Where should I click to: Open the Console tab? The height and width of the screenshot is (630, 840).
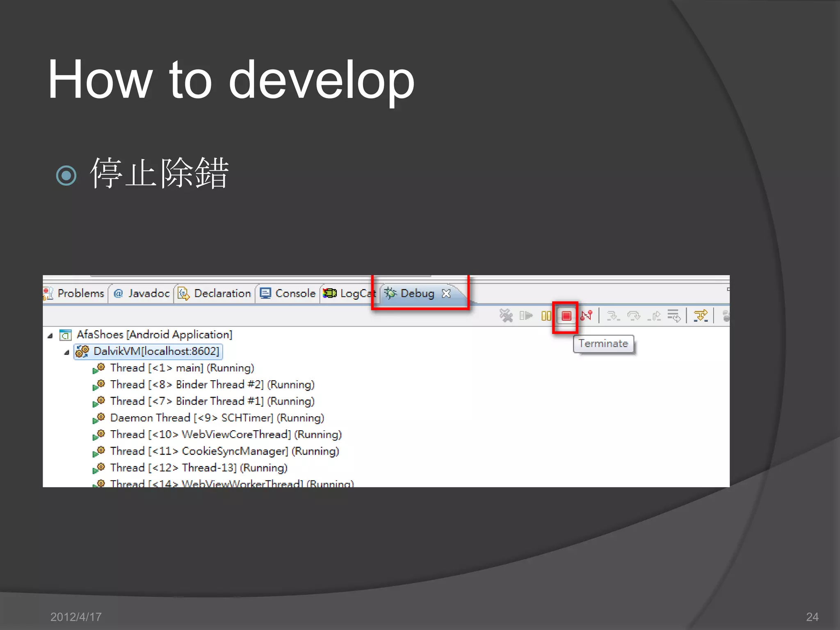click(288, 294)
